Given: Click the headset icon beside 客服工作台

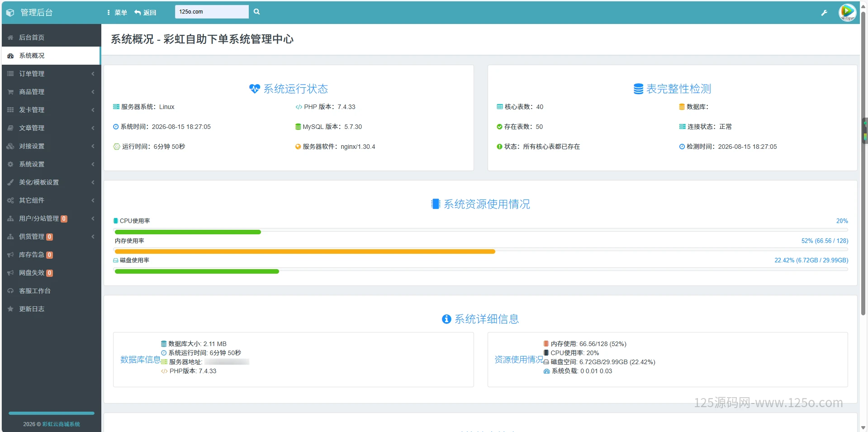Looking at the screenshot, I should tap(10, 291).
